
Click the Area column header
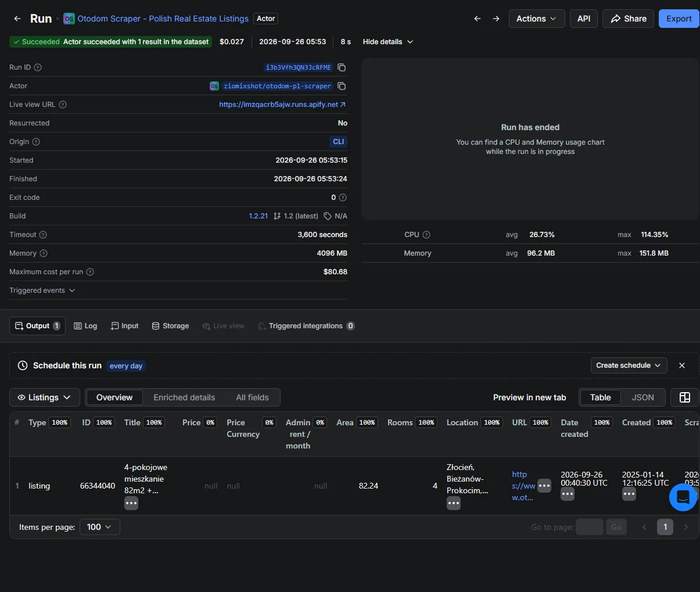click(345, 422)
